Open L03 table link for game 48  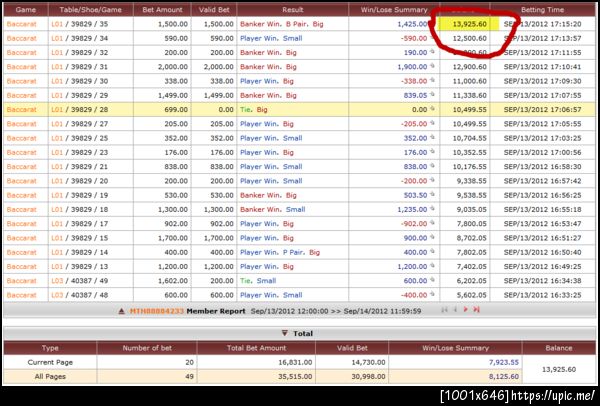(57, 295)
